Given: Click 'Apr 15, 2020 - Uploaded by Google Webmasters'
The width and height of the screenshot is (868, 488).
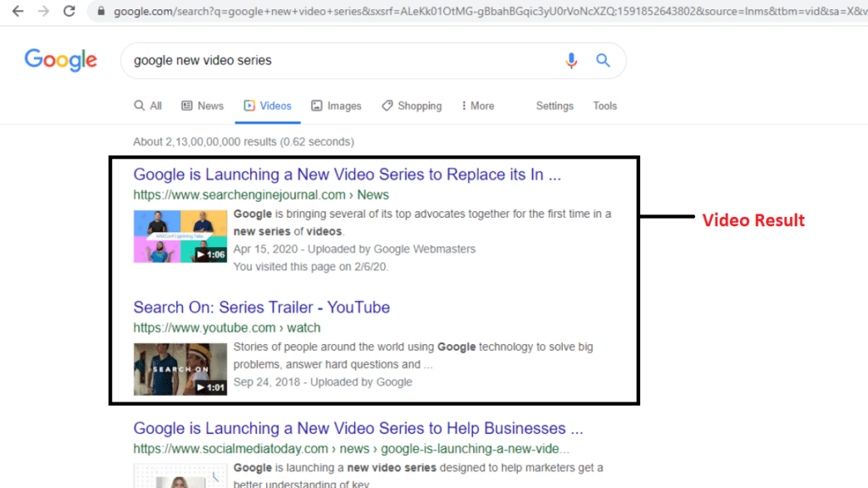Looking at the screenshot, I should point(354,249).
